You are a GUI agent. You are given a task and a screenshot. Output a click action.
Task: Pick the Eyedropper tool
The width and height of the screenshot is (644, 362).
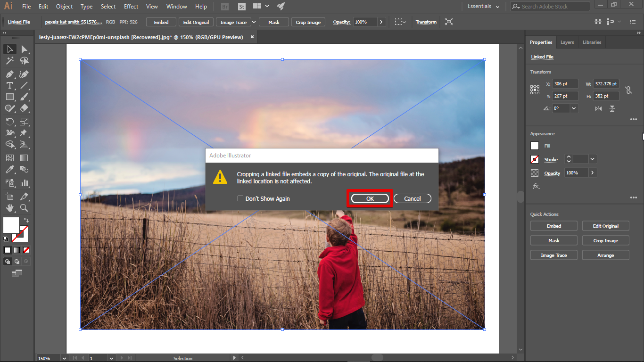click(9, 170)
